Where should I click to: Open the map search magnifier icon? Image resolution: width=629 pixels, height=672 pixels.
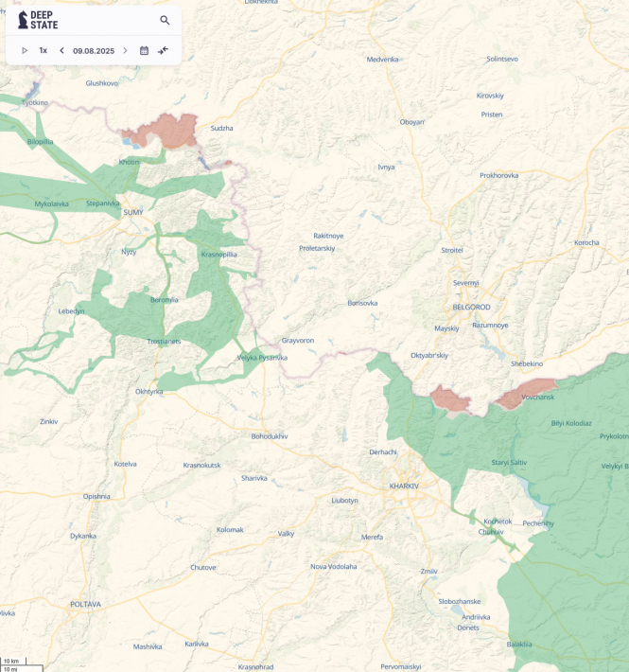(x=165, y=20)
